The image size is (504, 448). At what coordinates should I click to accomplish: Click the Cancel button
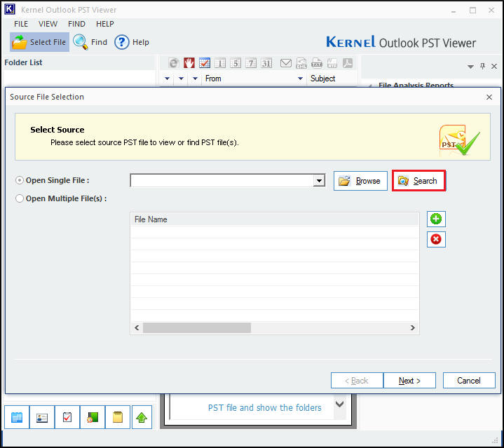(x=469, y=381)
